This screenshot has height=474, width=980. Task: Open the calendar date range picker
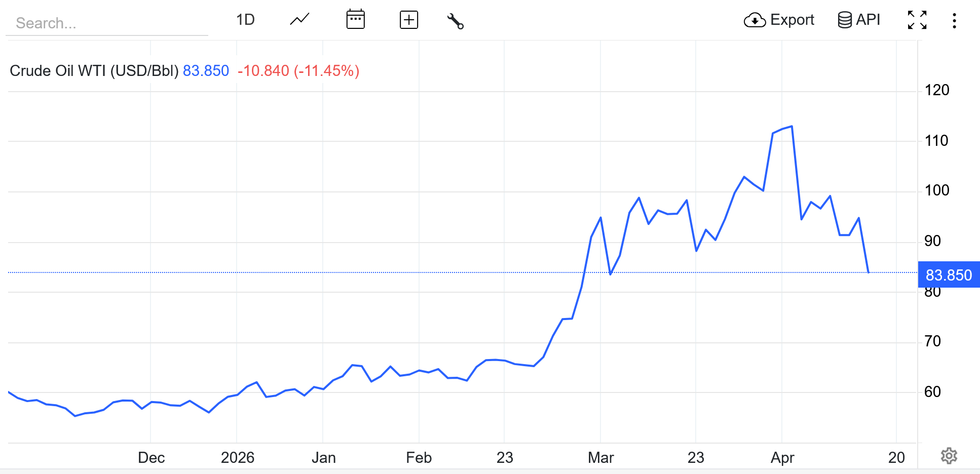[356, 20]
